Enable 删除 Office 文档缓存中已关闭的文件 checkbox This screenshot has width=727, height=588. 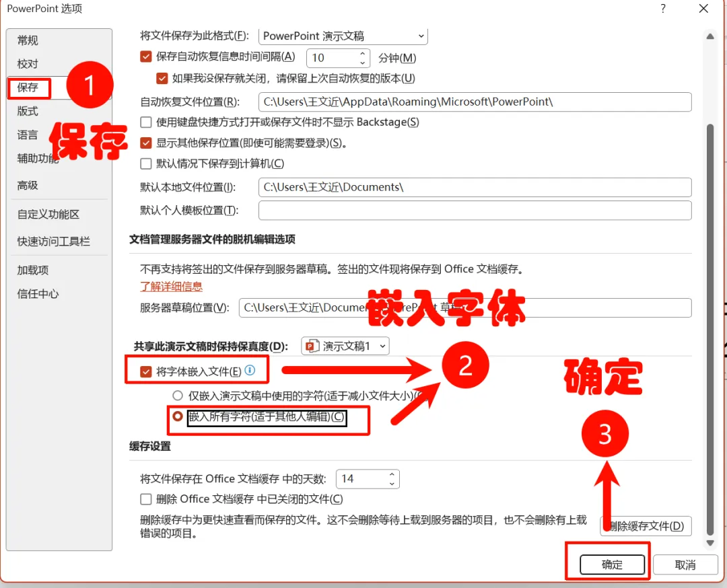146,499
